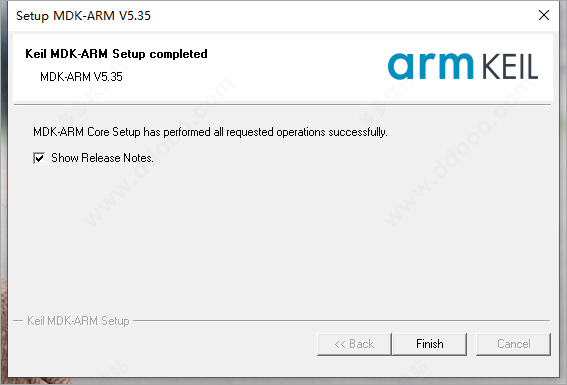Click Finish to exit the setup
The width and height of the screenshot is (567, 385).
click(430, 344)
